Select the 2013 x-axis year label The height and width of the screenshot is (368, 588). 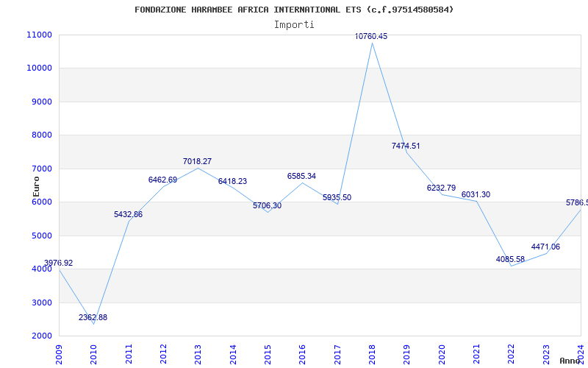[x=198, y=355]
